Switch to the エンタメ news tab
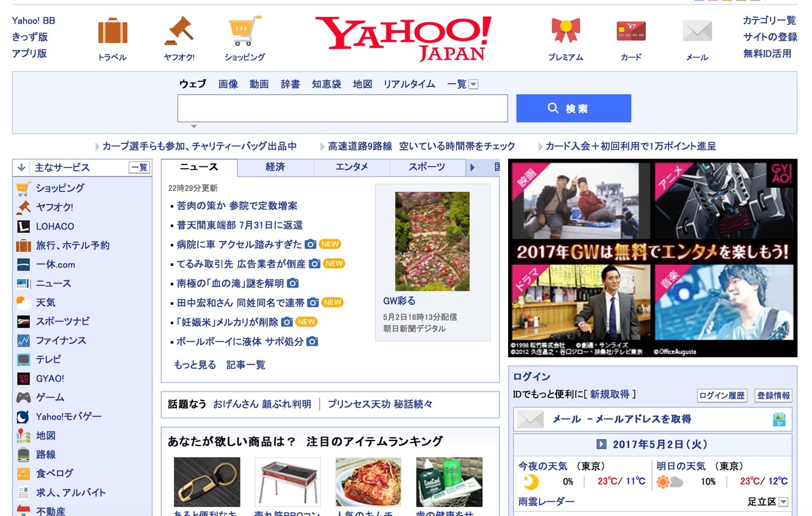 [x=351, y=167]
